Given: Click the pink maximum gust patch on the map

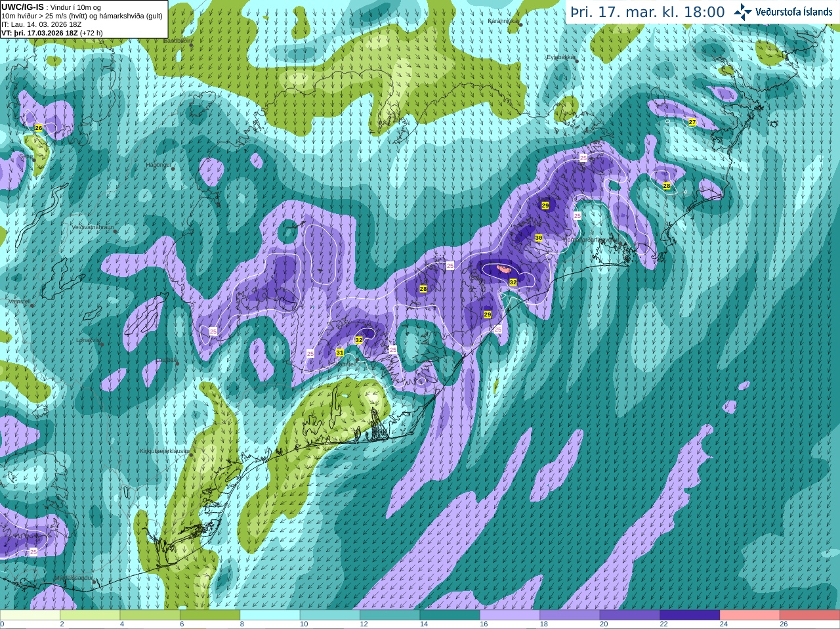Looking at the screenshot, I should click(503, 268).
